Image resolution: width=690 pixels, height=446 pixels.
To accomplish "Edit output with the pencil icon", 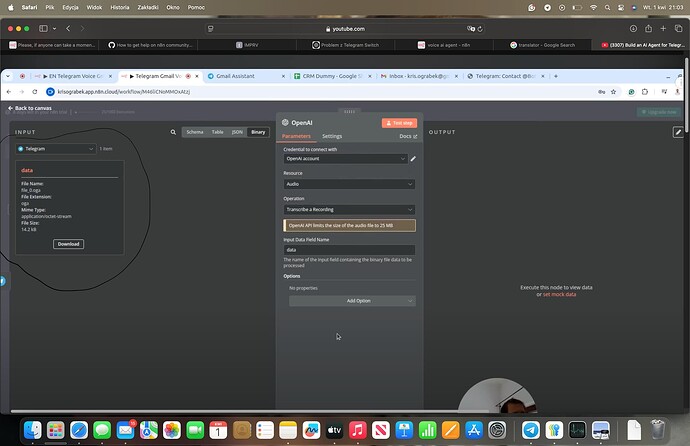I will [678, 132].
